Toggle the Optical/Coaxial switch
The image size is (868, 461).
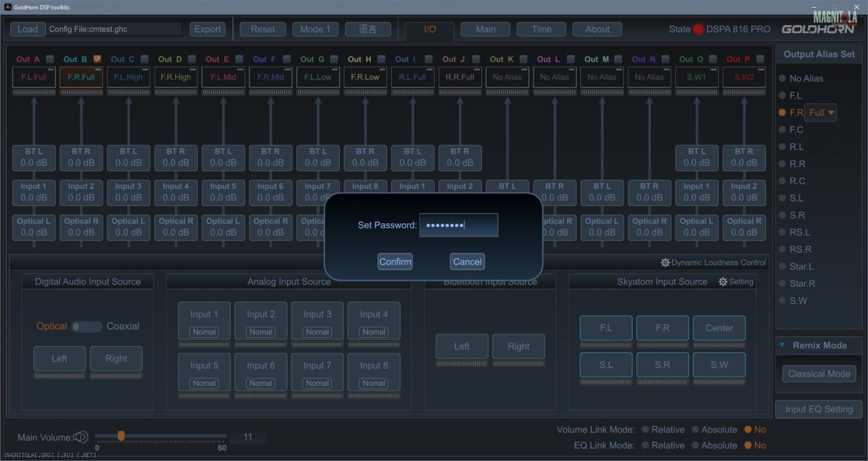[87, 326]
